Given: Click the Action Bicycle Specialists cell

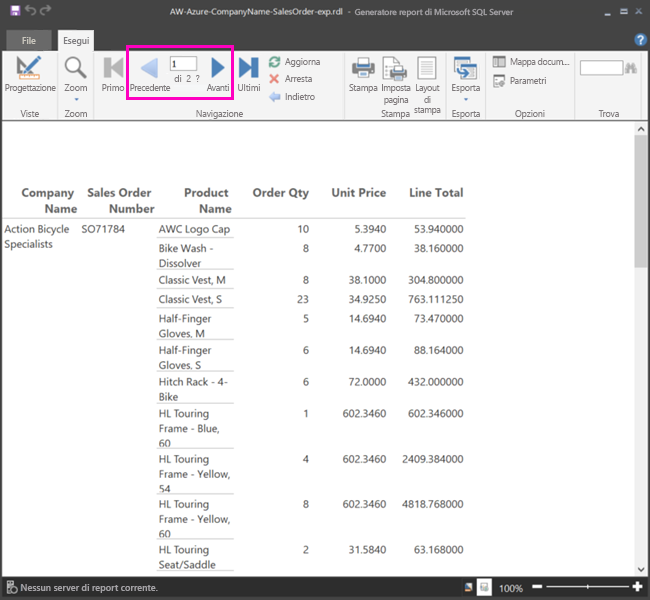Looking at the screenshot, I should pos(36,236).
